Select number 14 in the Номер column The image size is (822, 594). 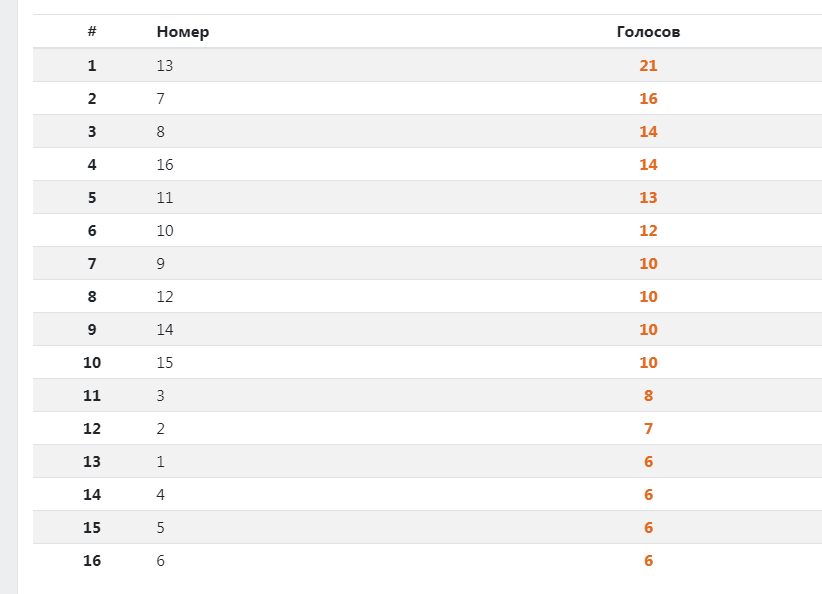point(165,330)
